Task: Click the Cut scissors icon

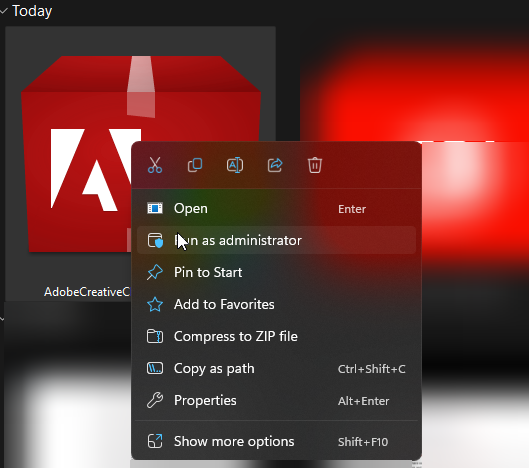Action: point(155,165)
